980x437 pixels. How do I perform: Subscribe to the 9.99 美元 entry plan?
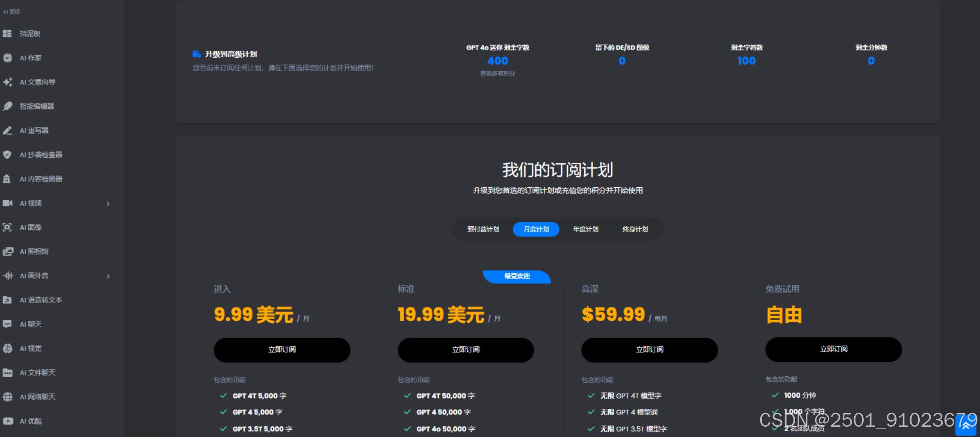282,350
